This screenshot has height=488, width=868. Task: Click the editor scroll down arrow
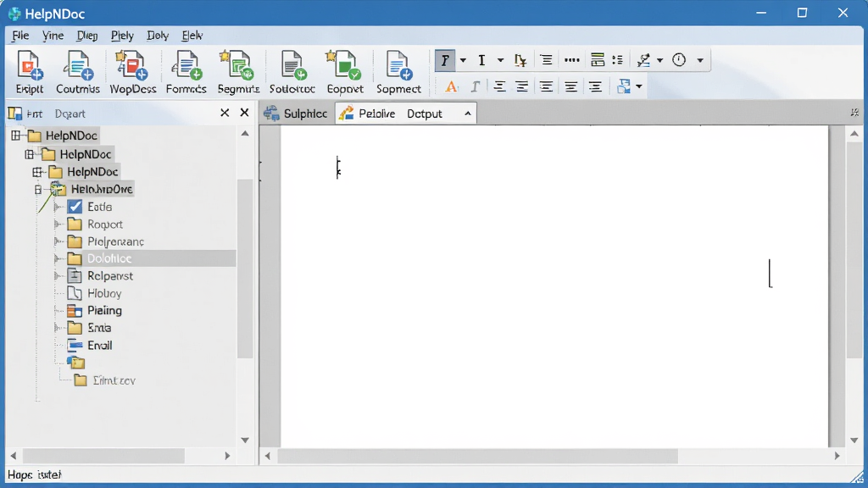854,441
